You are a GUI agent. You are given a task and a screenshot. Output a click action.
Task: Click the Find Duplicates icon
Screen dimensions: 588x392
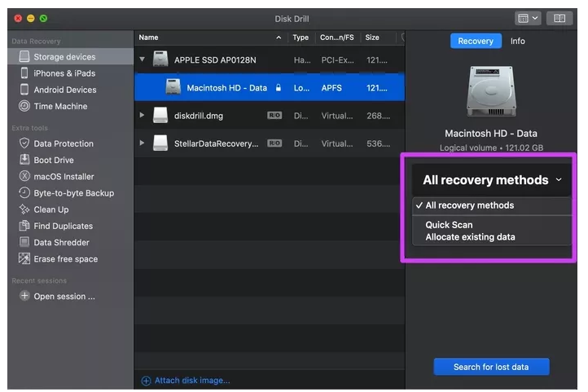pos(24,226)
